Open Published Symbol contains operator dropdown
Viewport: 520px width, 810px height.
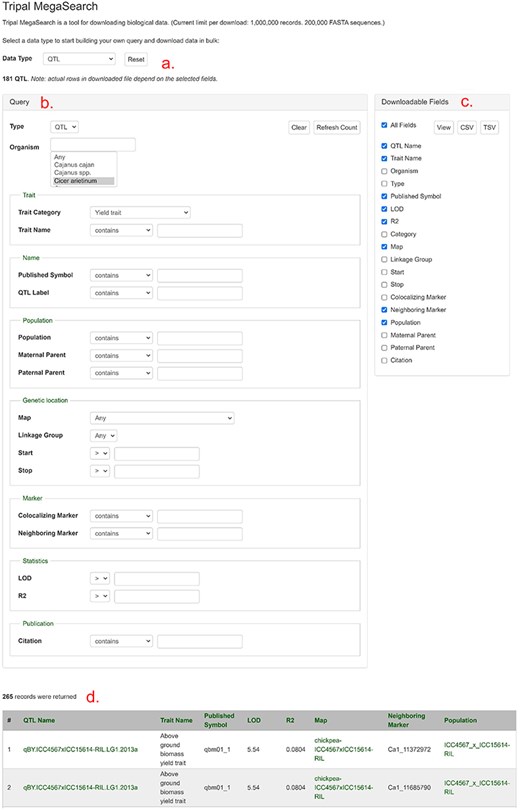pos(121,275)
